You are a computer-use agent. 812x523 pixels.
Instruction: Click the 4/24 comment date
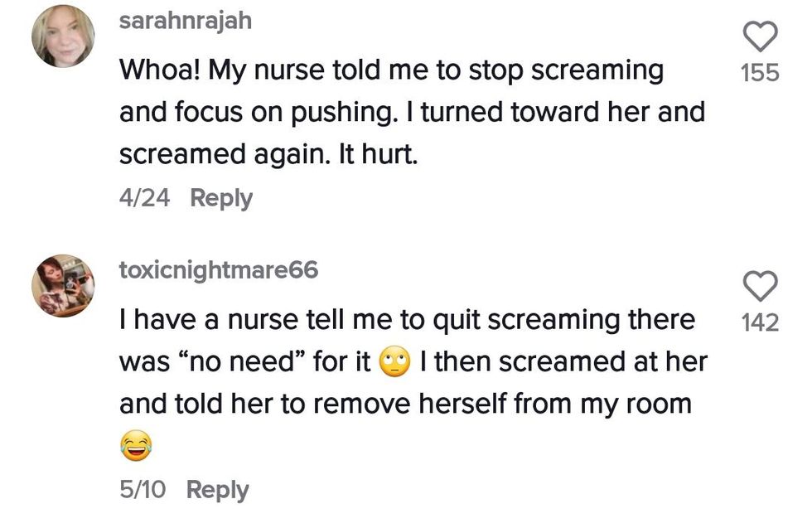coord(144,198)
